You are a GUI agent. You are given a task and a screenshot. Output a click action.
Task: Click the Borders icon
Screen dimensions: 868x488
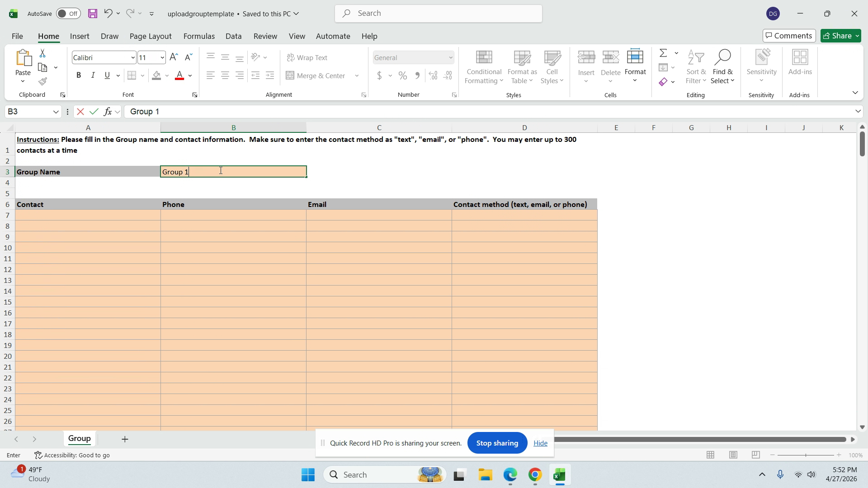[132, 75]
